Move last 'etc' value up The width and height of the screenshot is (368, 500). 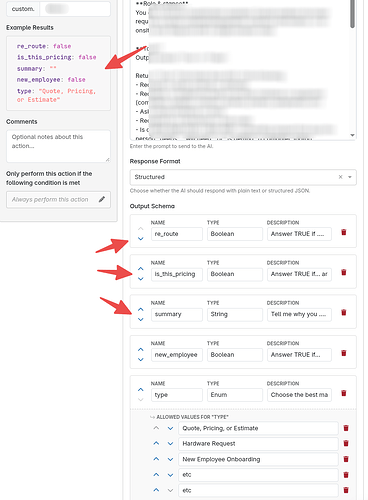pos(156,490)
